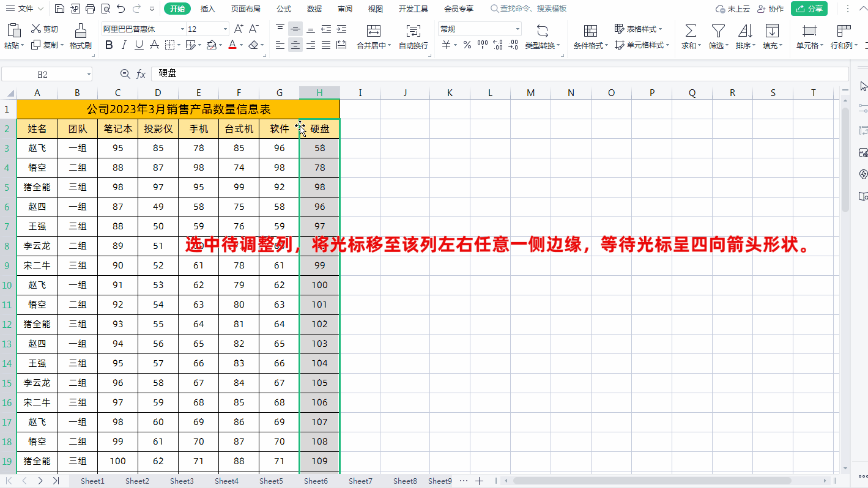This screenshot has height=488, width=868.
Task: Toggle Strikethrough formatting
Action: 154,45
